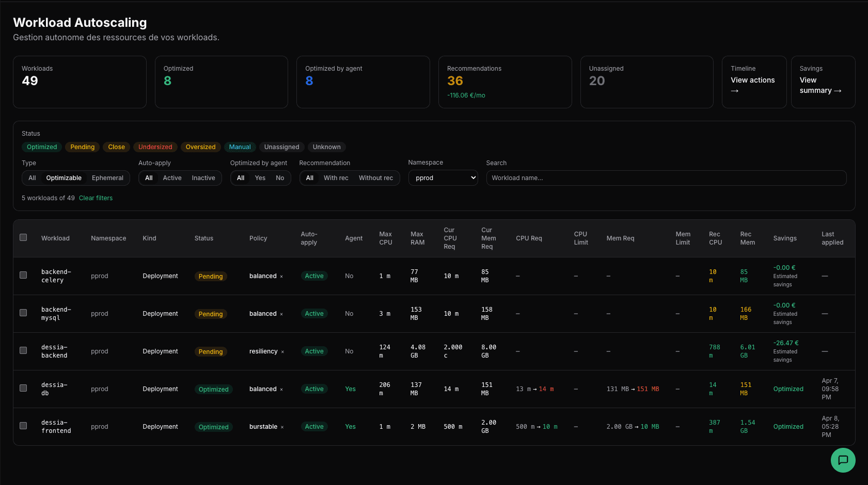Check the backend-celery row checkbox
868x485 pixels.
[23, 275]
